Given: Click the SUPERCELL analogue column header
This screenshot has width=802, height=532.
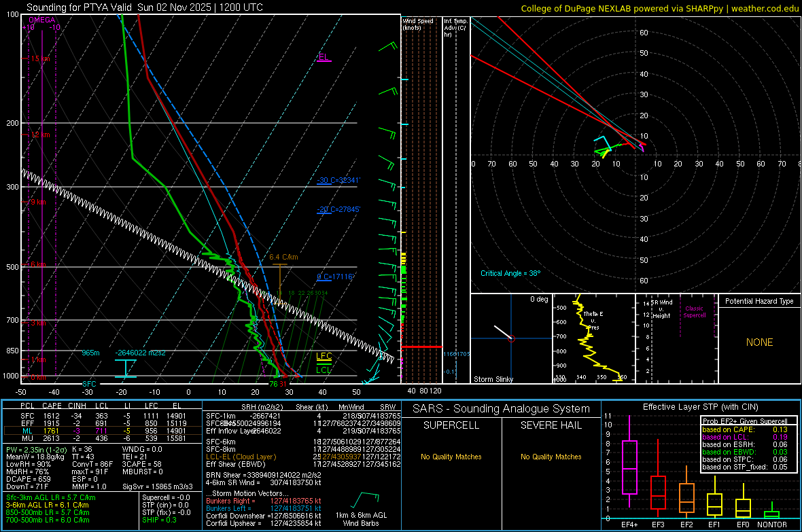Looking at the screenshot, I should coord(451,425).
